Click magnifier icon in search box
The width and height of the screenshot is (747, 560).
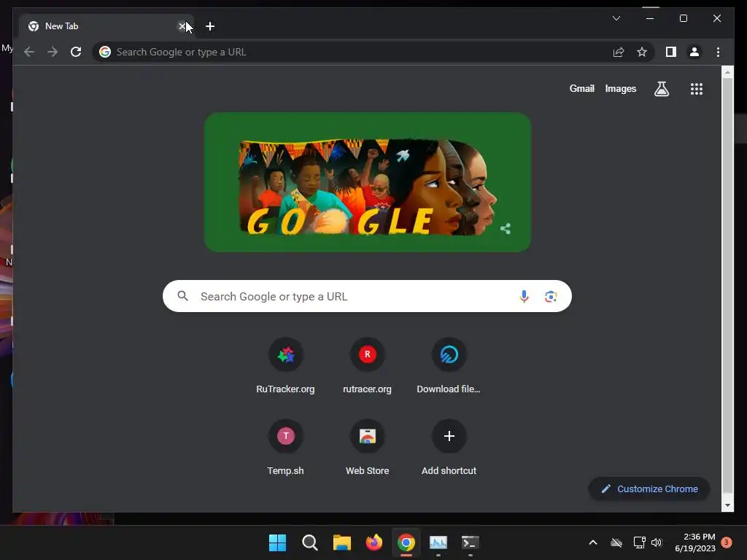[182, 296]
